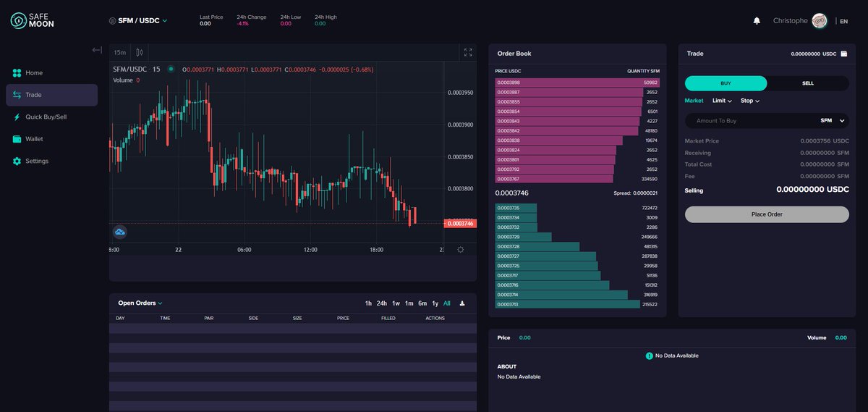Viewport: 868px width, 412px height.
Task: Click the green market status dot on chart
Action: coord(171,70)
